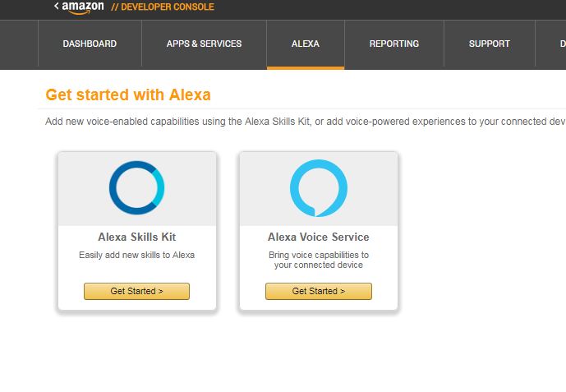Screen dimensions: 566x392
Task: Click the Alexa Voice Service card image area
Action: point(319,189)
